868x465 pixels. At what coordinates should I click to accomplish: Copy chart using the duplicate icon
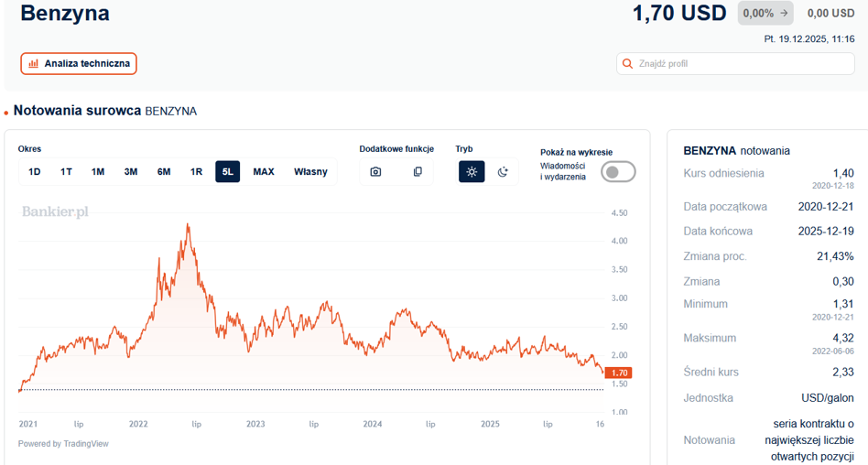(418, 171)
